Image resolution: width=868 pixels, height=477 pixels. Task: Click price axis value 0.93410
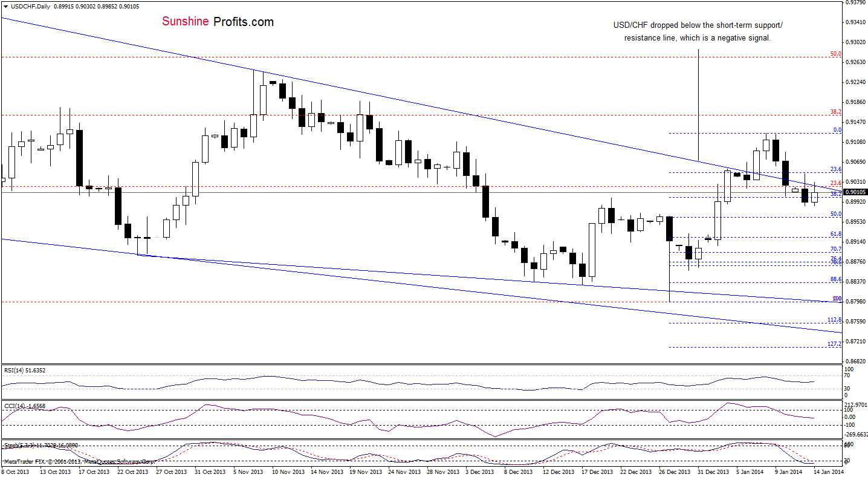click(856, 22)
